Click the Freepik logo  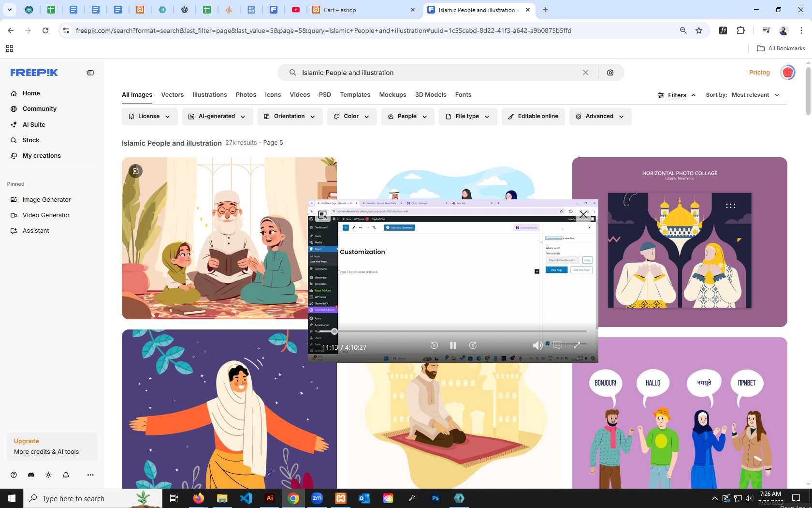point(34,73)
